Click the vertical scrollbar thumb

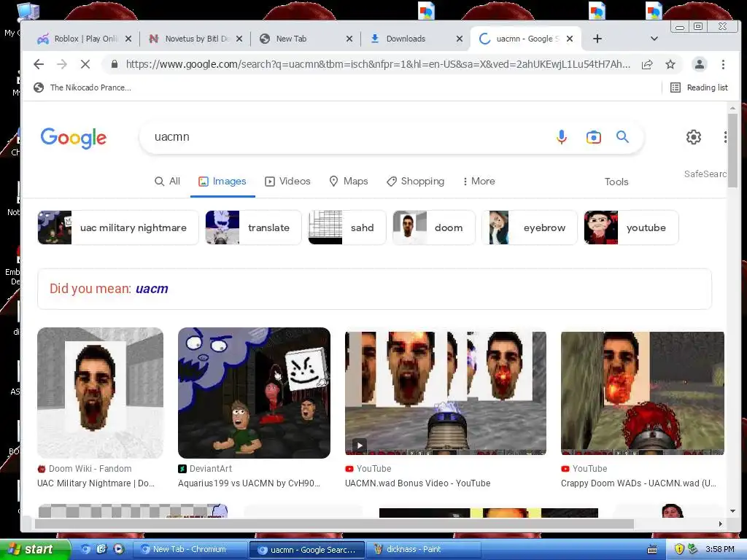click(x=732, y=150)
